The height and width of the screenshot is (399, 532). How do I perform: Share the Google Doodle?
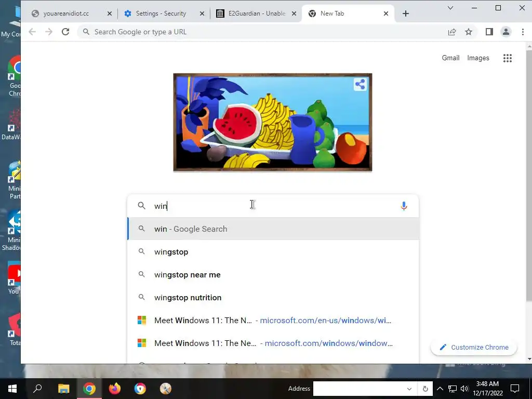[x=360, y=84]
